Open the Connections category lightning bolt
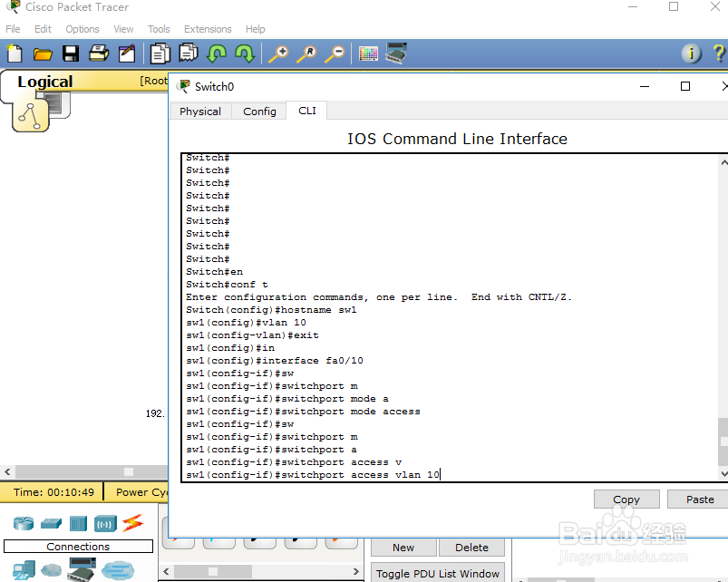Viewport: 728px width, 582px height. 131,523
